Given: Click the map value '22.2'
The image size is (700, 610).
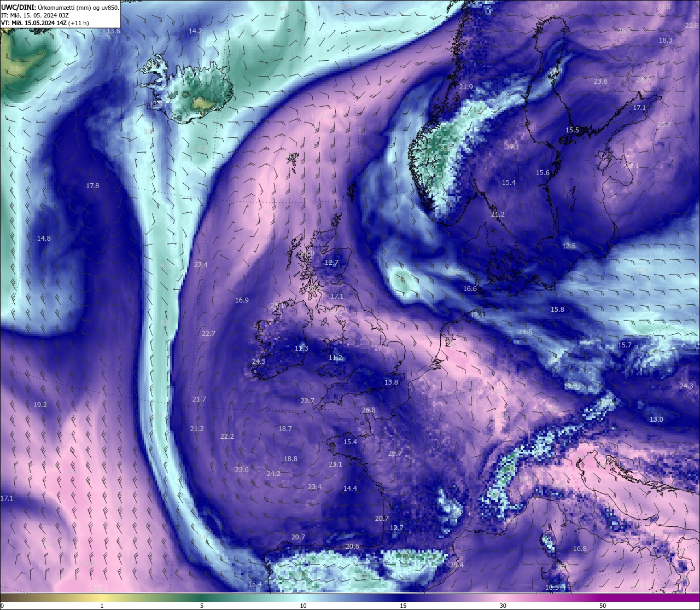Looking at the screenshot, I should point(227,437).
